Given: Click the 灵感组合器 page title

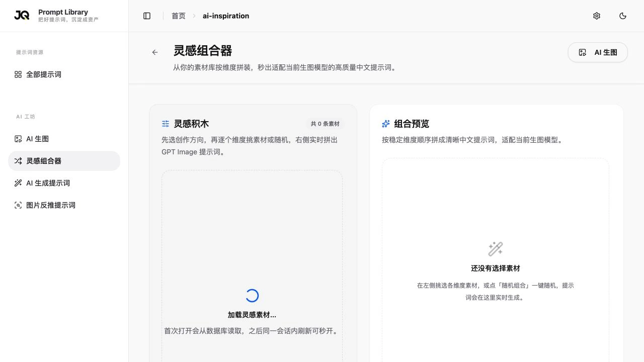Looking at the screenshot, I should click(x=203, y=51).
